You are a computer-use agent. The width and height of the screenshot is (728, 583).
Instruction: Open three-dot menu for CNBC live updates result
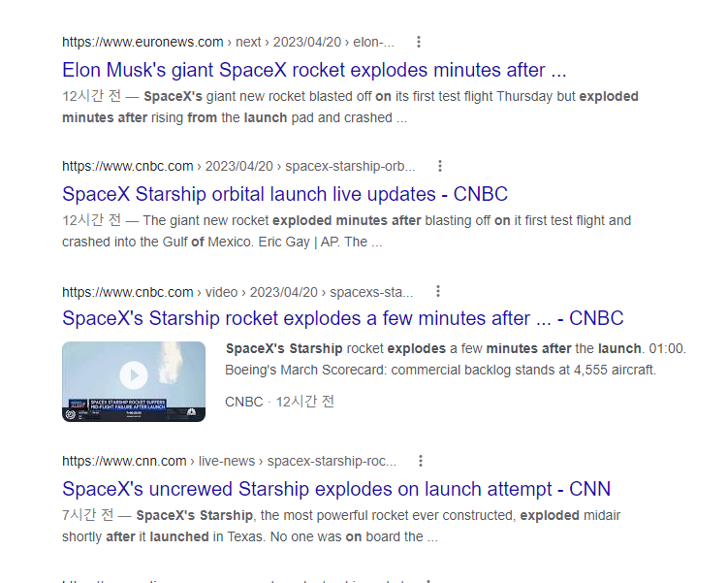(x=440, y=166)
